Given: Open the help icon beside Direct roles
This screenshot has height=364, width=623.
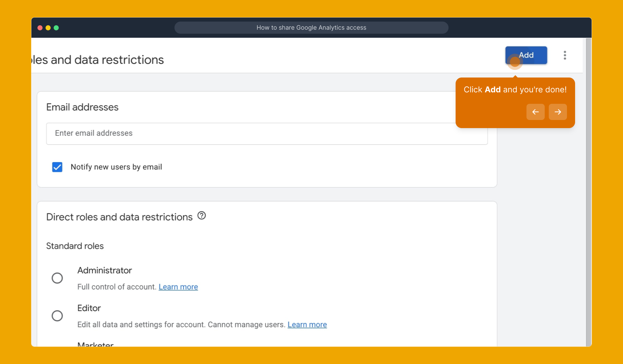Looking at the screenshot, I should pos(201,216).
